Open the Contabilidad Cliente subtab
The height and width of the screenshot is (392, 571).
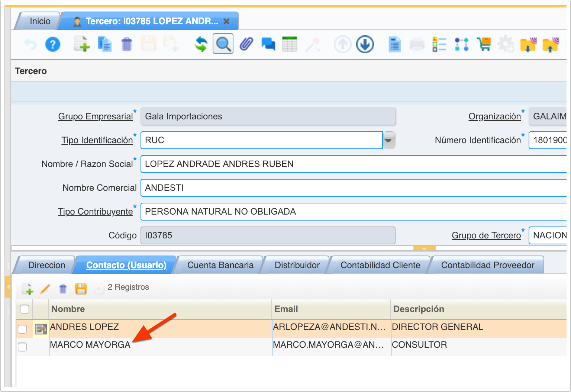tap(380, 265)
